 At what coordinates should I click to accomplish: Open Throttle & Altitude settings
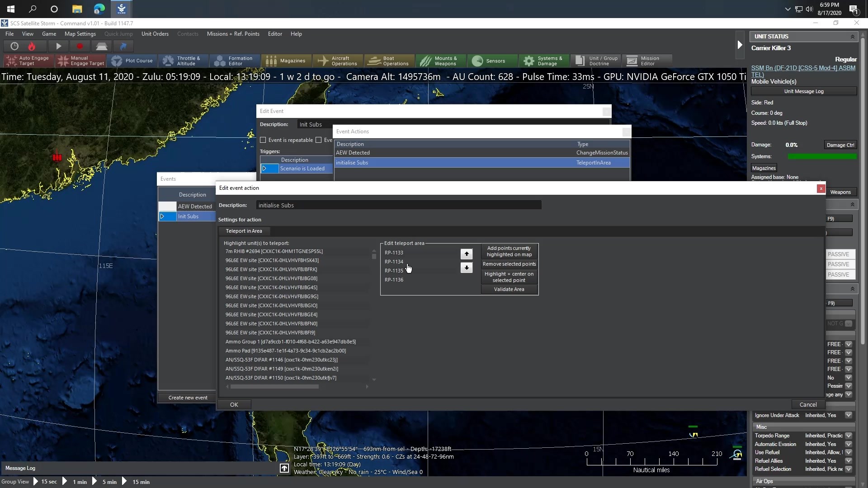coord(184,61)
